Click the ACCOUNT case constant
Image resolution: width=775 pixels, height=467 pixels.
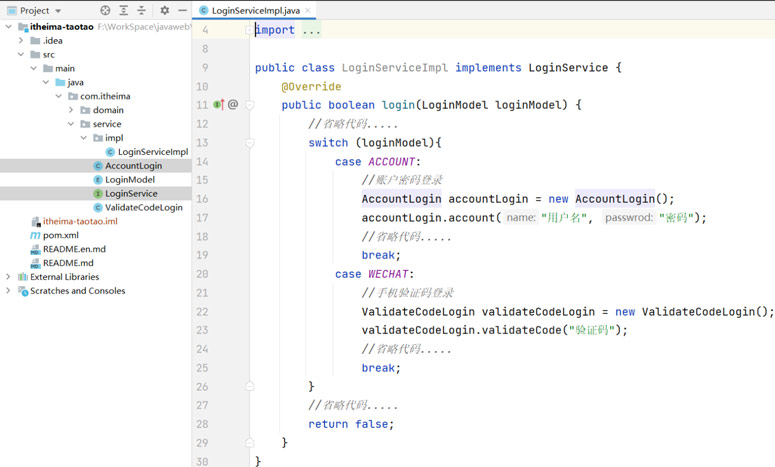coord(391,162)
